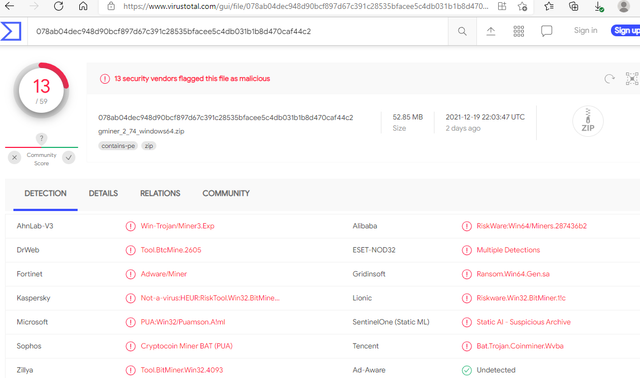Click community score question mark icon
This screenshot has height=378, width=640.
[x=41, y=138]
